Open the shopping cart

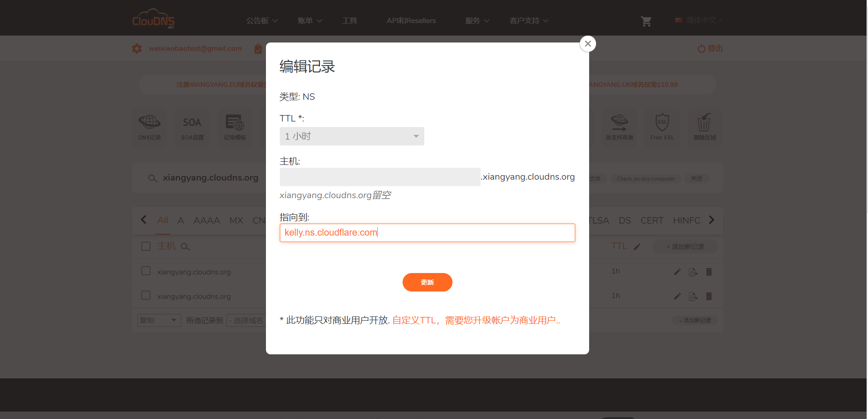coord(646,21)
